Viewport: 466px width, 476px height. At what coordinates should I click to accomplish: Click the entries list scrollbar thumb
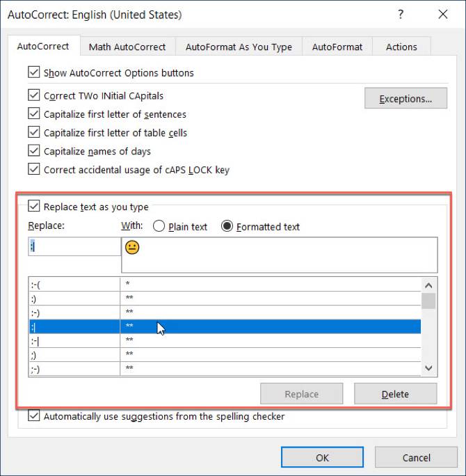coord(428,301)
